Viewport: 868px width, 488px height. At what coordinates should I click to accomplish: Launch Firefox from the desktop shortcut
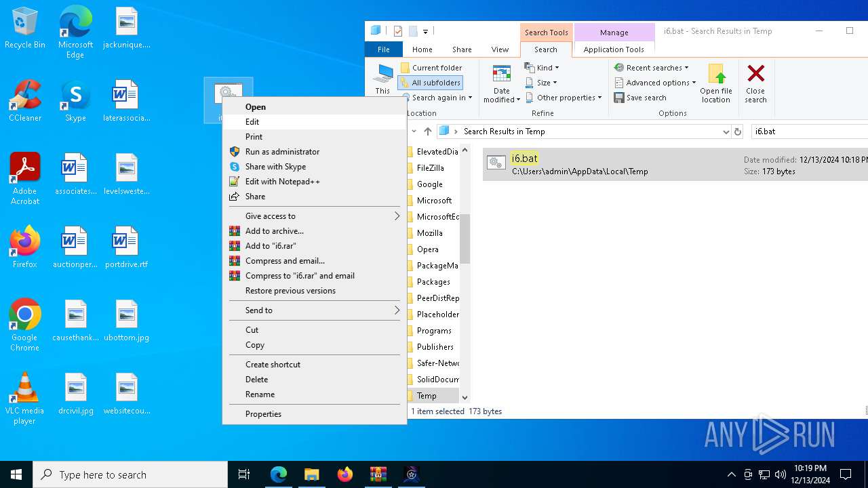click(25, 247)
